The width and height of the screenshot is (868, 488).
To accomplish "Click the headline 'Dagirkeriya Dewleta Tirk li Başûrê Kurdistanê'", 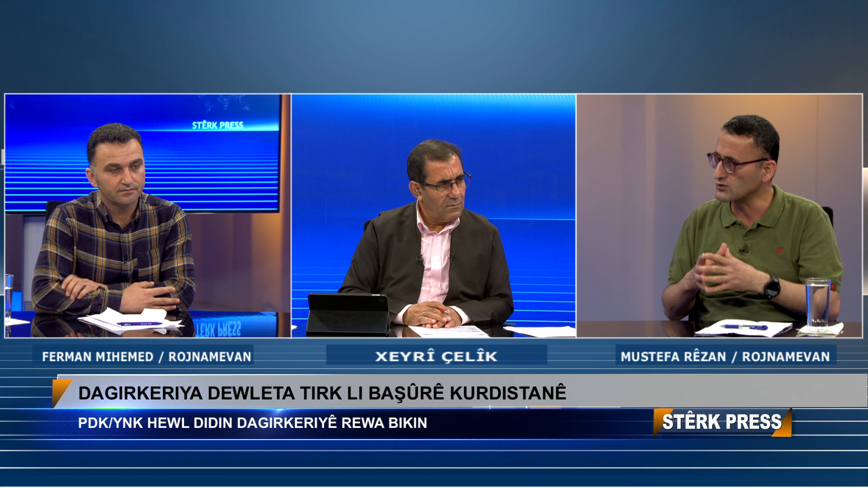I will coord(322,393).
